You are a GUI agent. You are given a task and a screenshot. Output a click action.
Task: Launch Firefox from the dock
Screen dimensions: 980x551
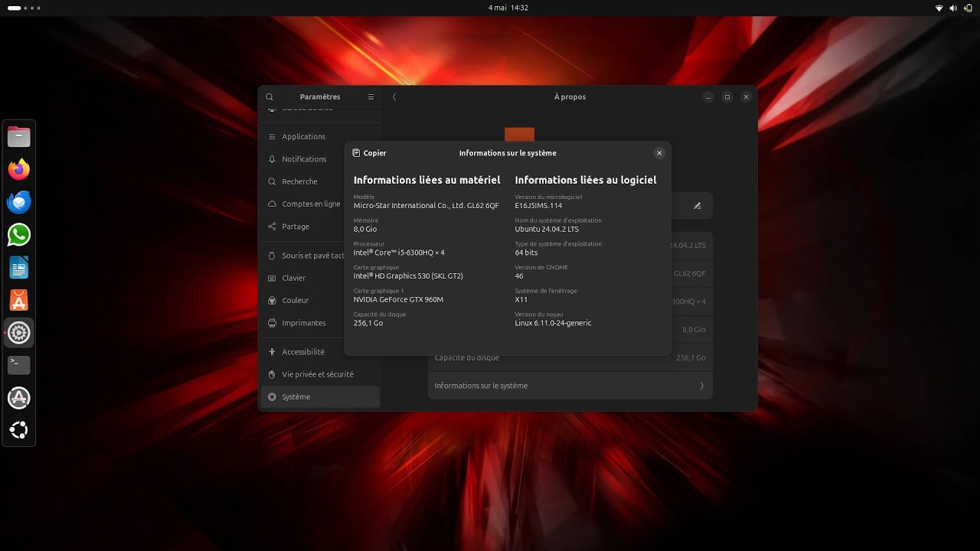19,169
